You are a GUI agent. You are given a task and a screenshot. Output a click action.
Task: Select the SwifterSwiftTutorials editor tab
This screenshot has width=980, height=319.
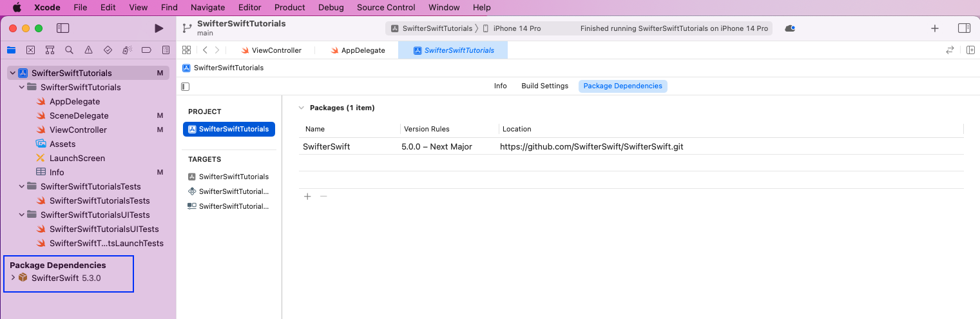[453, 50]
